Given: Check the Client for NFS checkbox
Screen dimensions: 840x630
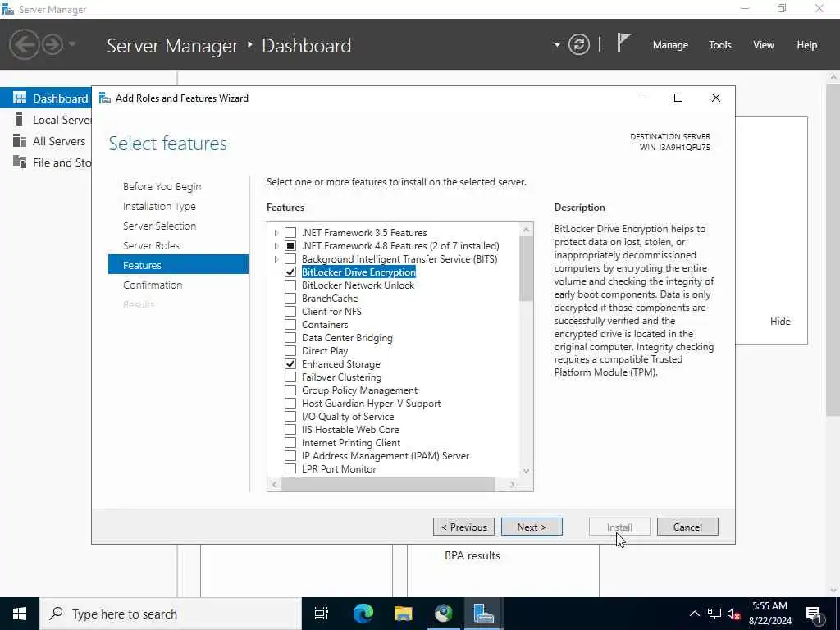Looking at the screenshot, I should coord(290,311).
